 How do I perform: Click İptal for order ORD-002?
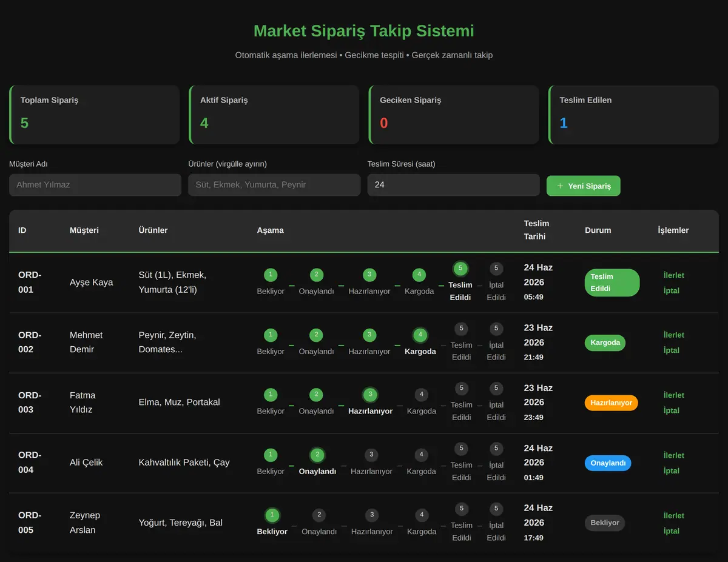click(671, 350)
